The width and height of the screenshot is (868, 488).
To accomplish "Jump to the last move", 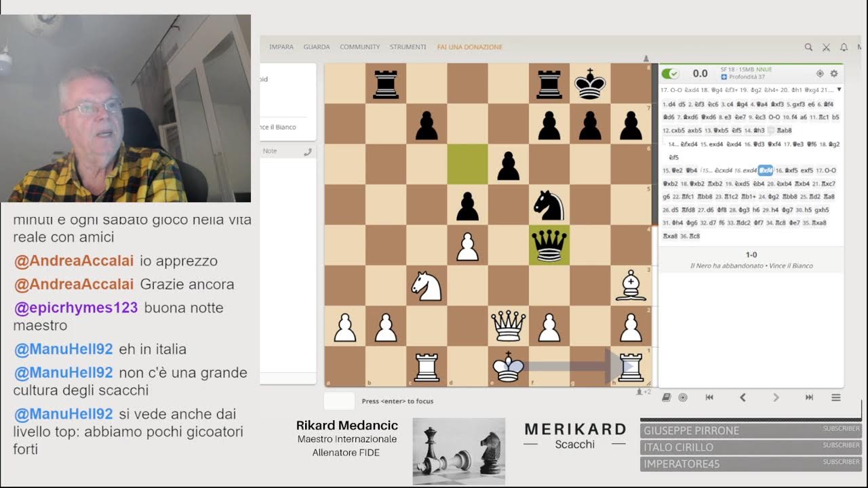I will click(x=809, y=398).
